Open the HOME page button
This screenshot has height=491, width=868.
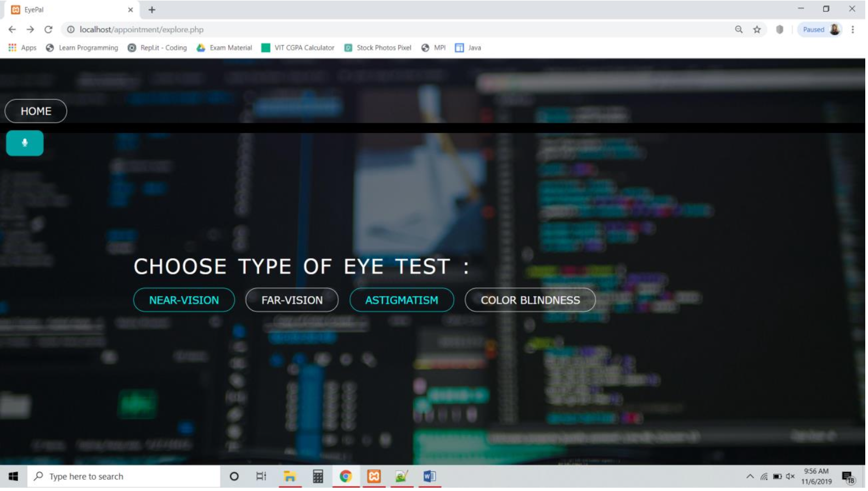click(x=36, y=111)
